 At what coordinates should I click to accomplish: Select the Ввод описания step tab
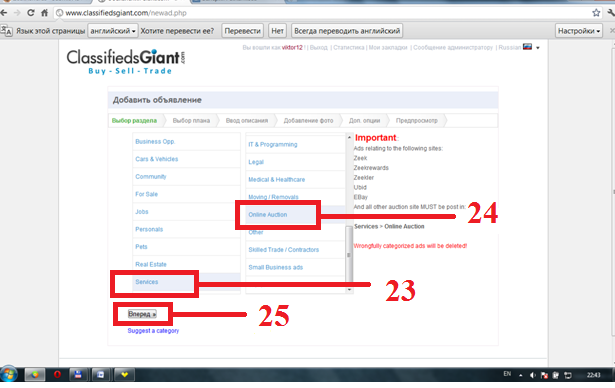coord(247,120)
